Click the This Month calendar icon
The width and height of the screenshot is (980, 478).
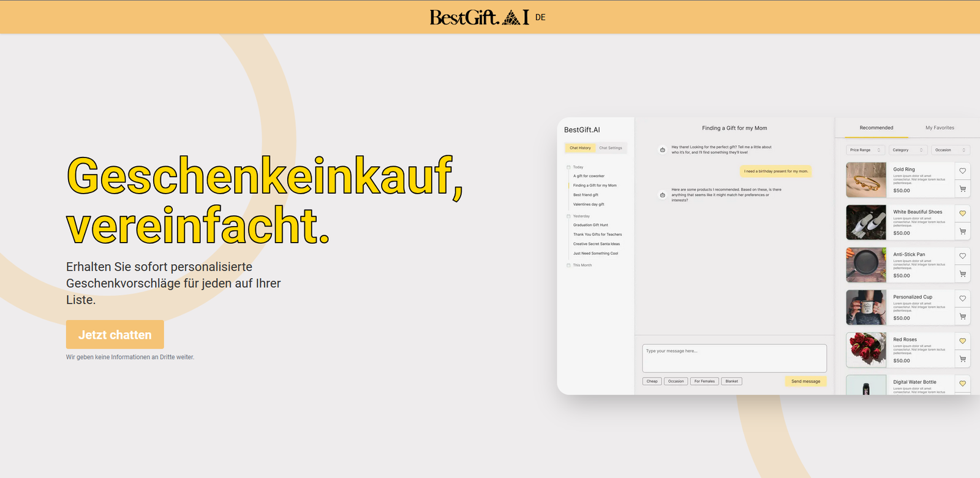[x=568, y=265]
